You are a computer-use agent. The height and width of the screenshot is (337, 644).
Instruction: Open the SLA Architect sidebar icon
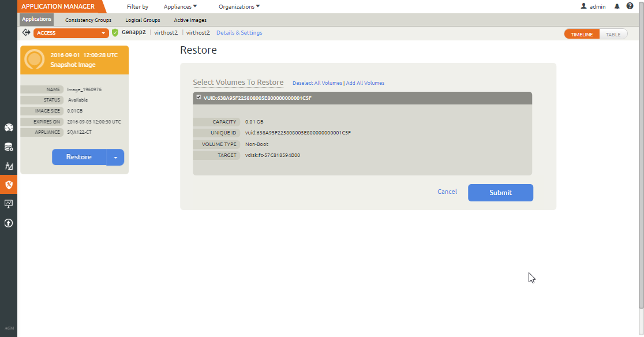(x=9, y=166)
